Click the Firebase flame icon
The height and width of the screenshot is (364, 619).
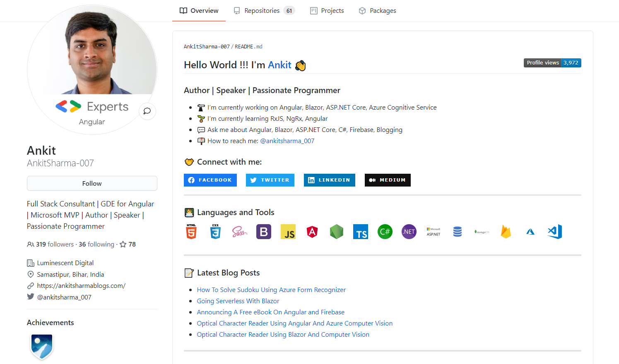point(506,232)
